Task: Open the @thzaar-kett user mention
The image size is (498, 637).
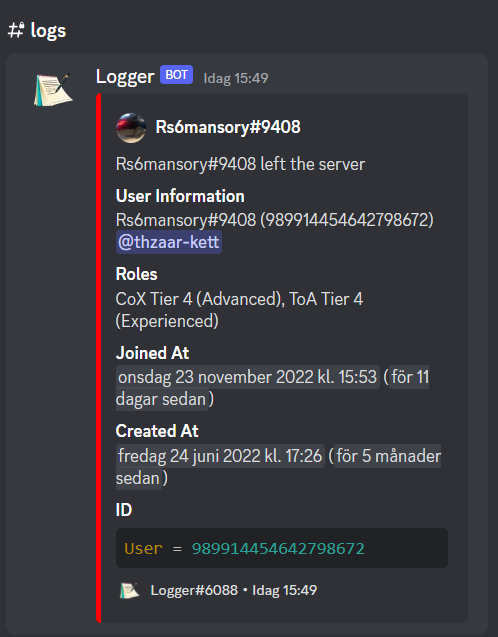Action: coord(169,242)
